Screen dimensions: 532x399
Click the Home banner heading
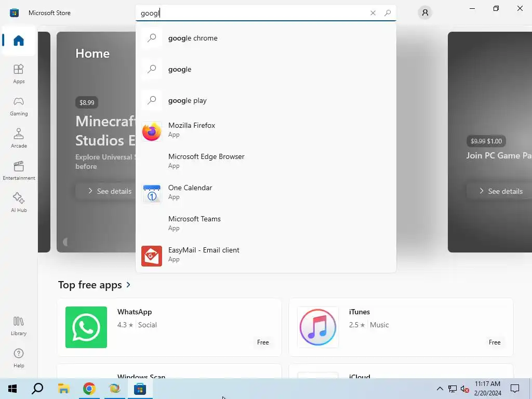point(92,54)
